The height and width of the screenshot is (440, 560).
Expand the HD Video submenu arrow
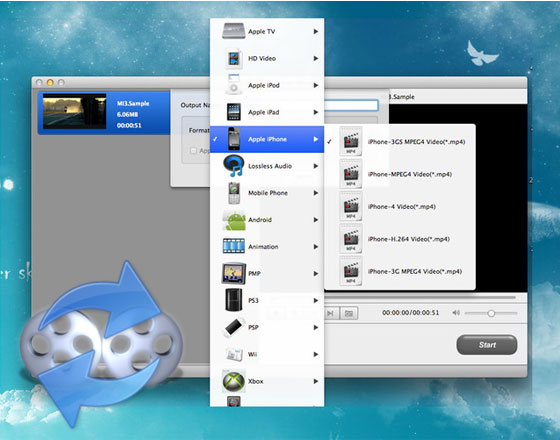(x=316, y=58)
